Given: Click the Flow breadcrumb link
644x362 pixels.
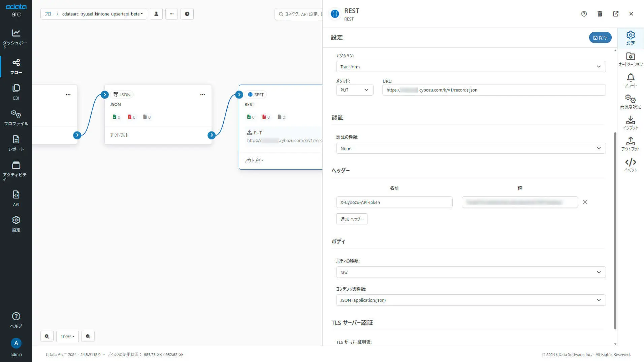Looking at the screenshot, I should pos(49,14).
